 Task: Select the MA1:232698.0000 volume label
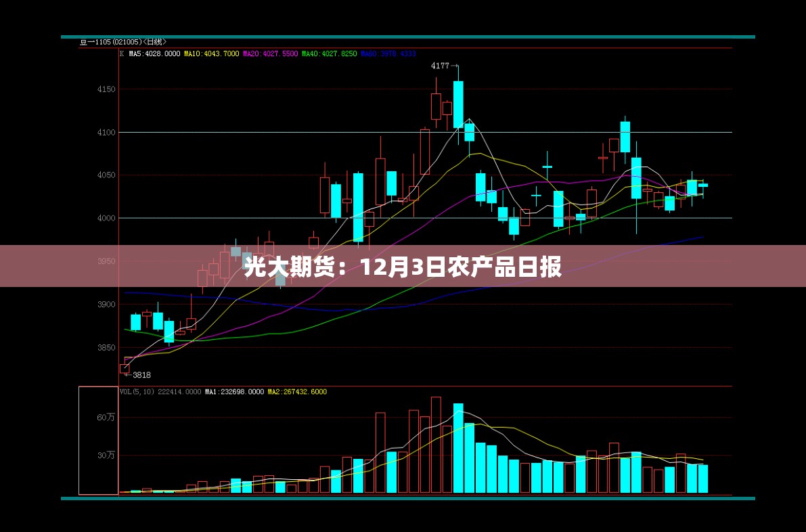[x=234, y=392]
